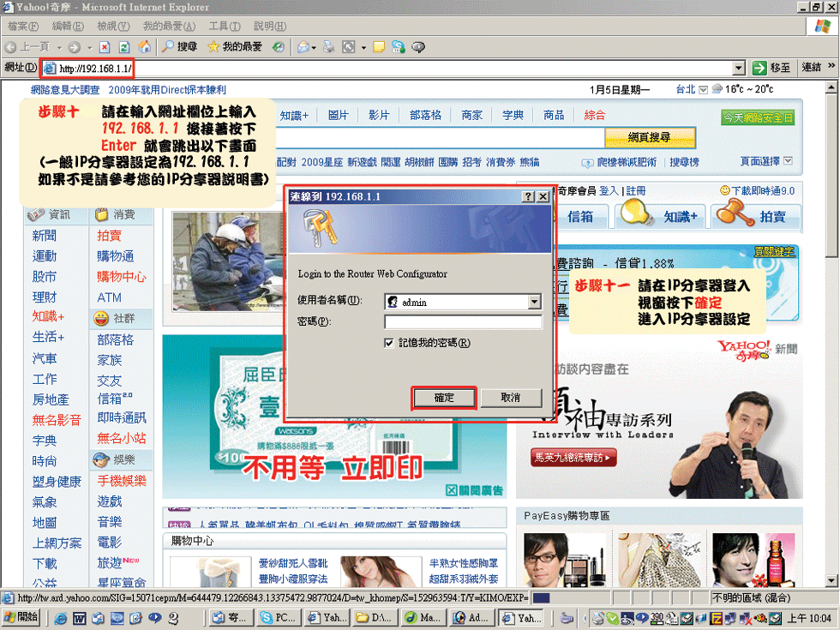
Task: Switch to the D:\ folder taskbar button
Action: pyautogui.click(x=375, y=618)
